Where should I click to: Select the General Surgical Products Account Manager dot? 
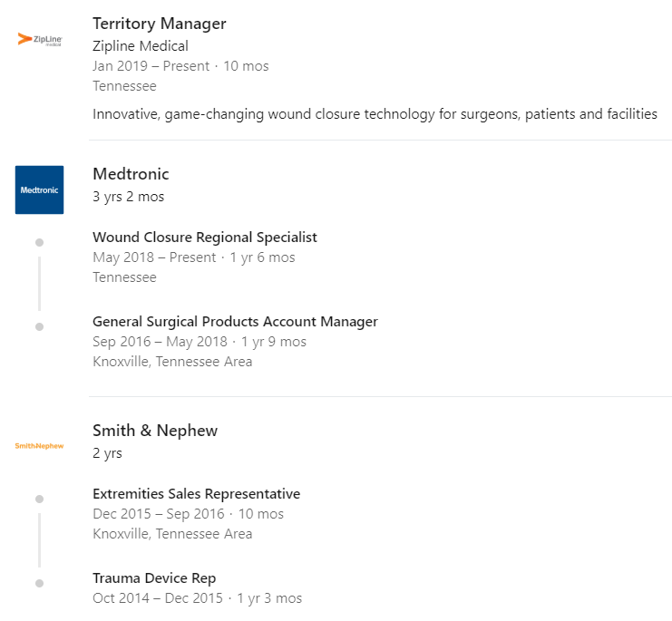pos(39,326)
